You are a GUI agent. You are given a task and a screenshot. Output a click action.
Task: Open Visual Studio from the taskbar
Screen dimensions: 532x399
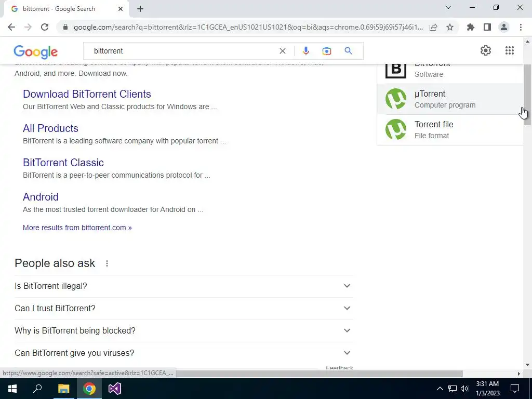pyautogui.click(x=115, y=389)
